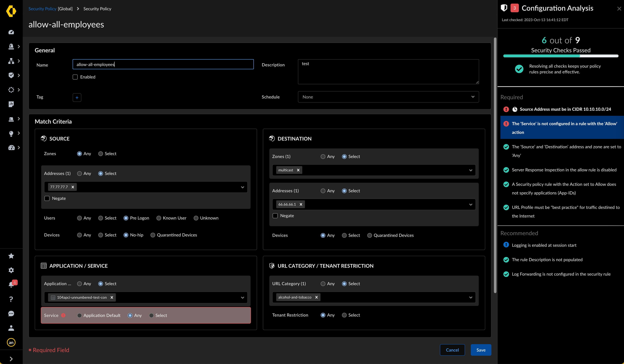Screen dimensions: 624x364
Task: Open the Favorites star in the sidebar
Action: [x=11, y=256]
